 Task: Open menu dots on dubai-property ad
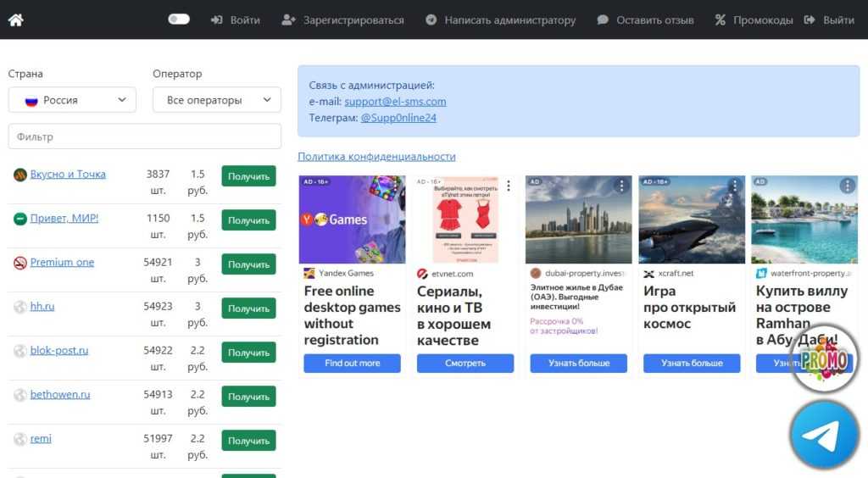(x=621, y=186)
